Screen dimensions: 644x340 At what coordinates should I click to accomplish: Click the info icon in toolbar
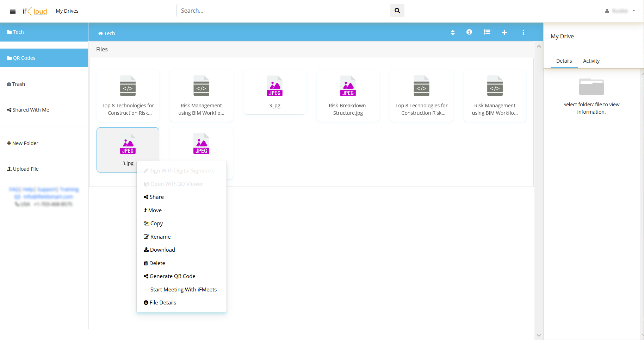pos(469,32)
